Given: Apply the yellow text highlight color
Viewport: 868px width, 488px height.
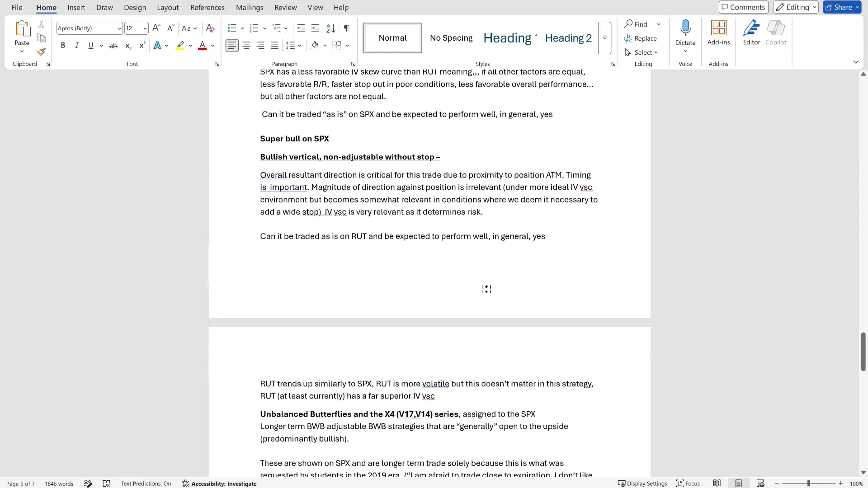Looking at the screenshot, I should (x=180, y=46).
